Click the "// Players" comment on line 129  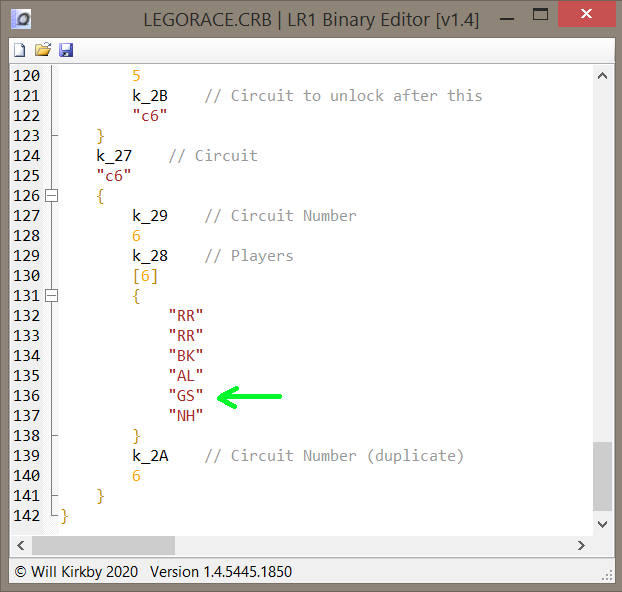point(249,256)
